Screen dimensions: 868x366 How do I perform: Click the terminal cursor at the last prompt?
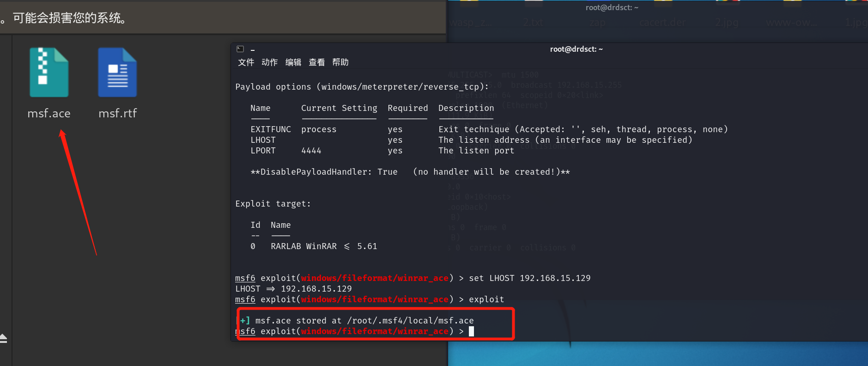coord(471,331)
